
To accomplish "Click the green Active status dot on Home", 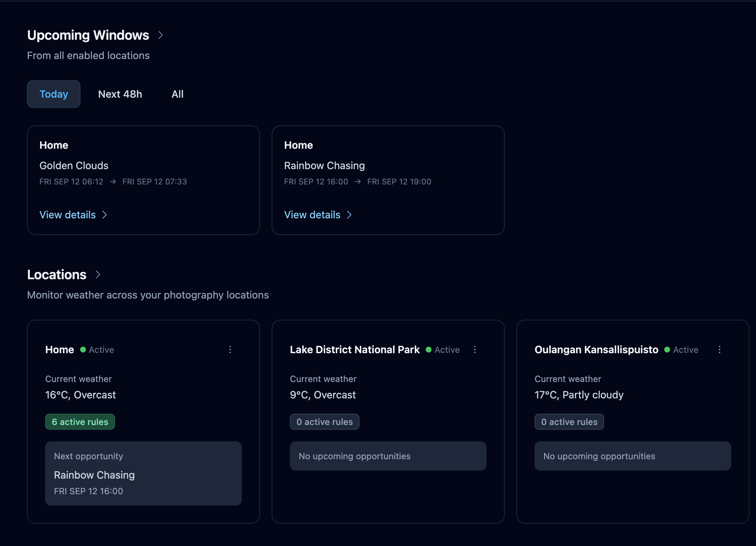I will tap(83, 350).
